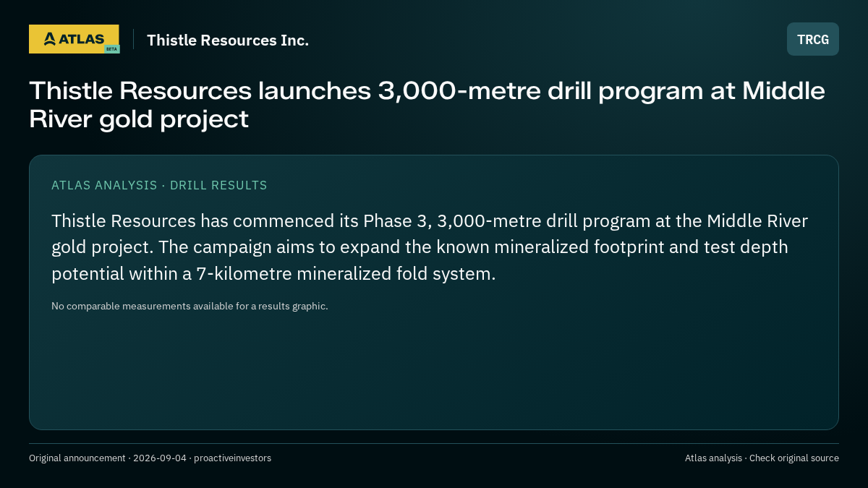Image resolution: width=868 pixels, height=488 pixels.
Task: Click the Atlas beta logo
Action: point(75,39)
